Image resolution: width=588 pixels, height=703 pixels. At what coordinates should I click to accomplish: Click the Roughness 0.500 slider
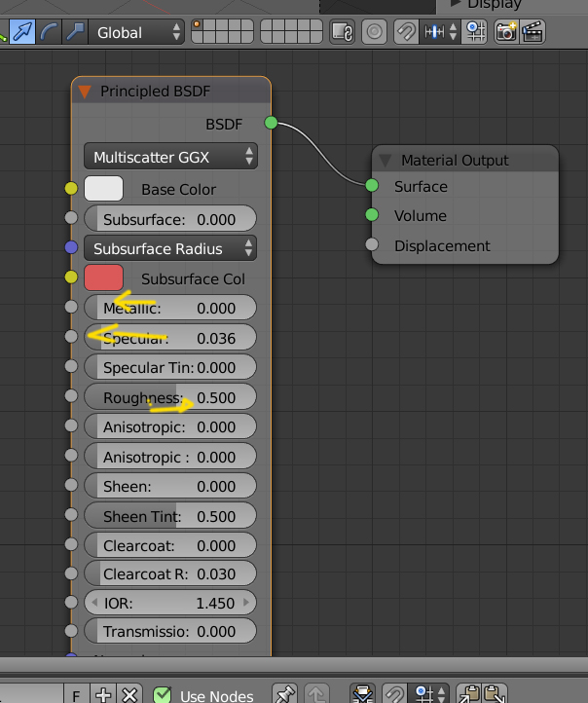(170, 396)
